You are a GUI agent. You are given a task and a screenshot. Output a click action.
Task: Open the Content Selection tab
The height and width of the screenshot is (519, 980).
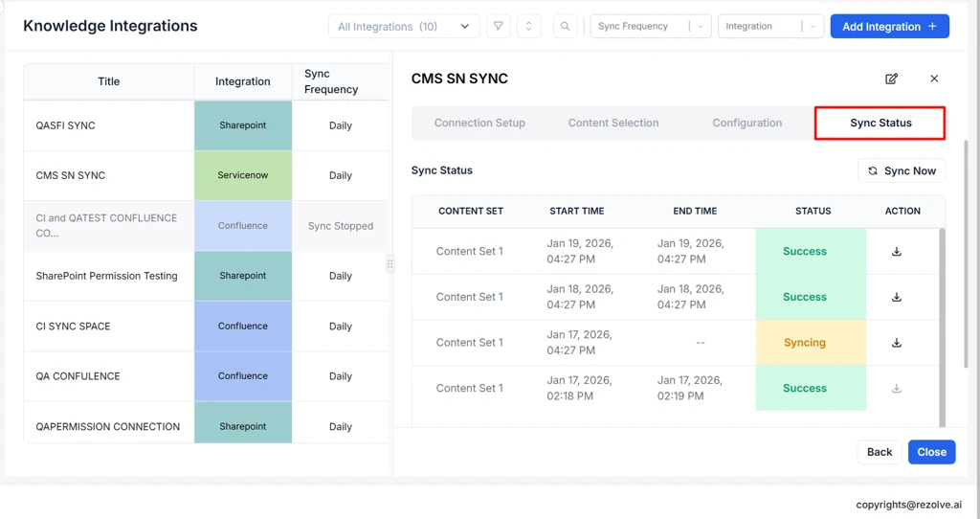tap(613, 124)
